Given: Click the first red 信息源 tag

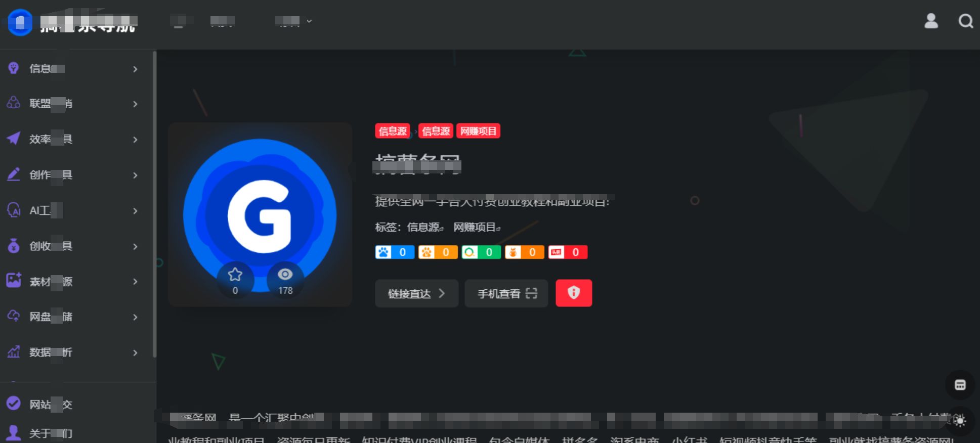Looking at the screenshot, I should (x=392, y=131).
